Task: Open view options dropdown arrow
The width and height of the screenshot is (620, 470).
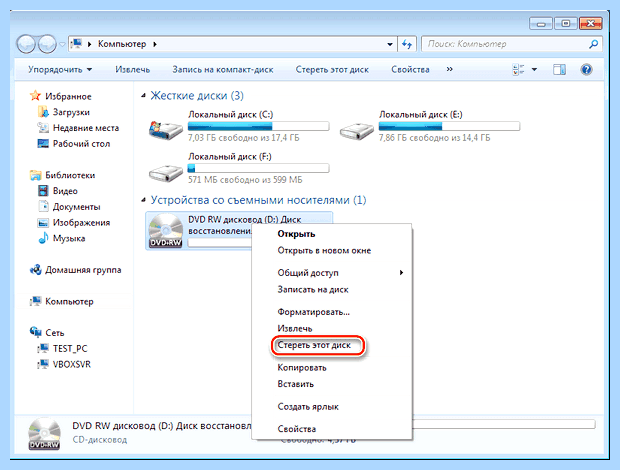Action: click(534, 70)
